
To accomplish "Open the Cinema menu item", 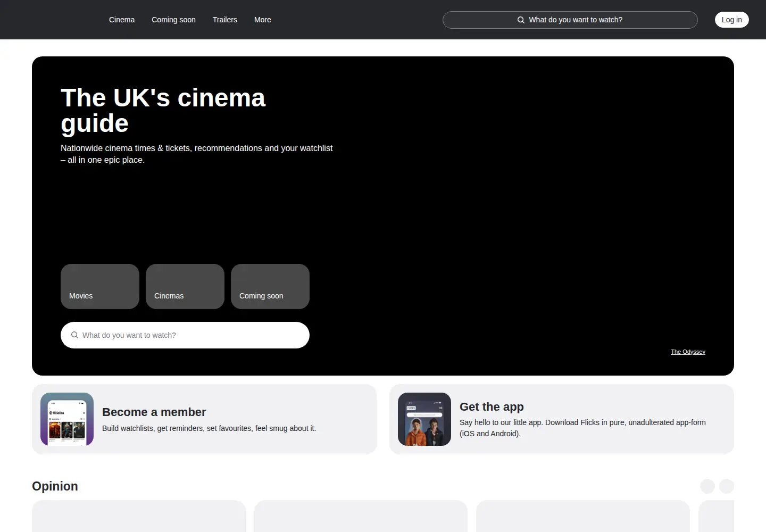I will pos(122,20).
